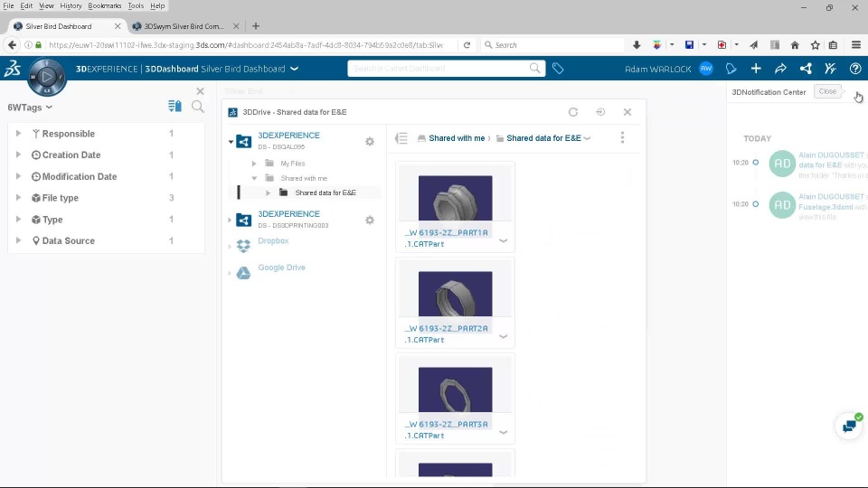The image size is (868, 488).
Task: Click the 6WTags filter list icon
Action: (175, 107)
